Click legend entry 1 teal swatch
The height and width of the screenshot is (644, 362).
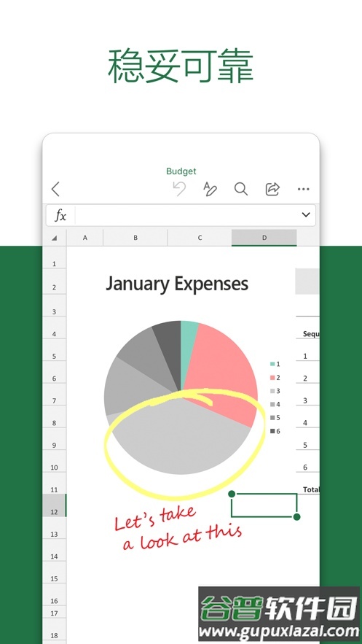[272, 364]
